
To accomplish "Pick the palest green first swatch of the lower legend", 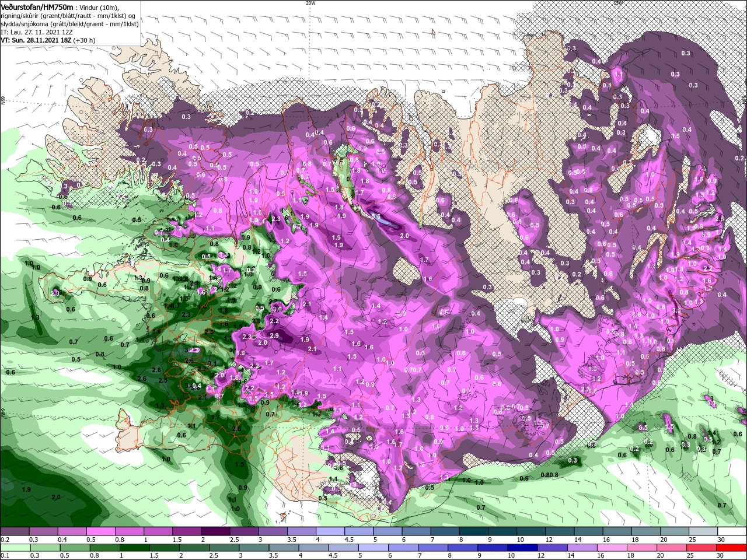I will 15,547.
